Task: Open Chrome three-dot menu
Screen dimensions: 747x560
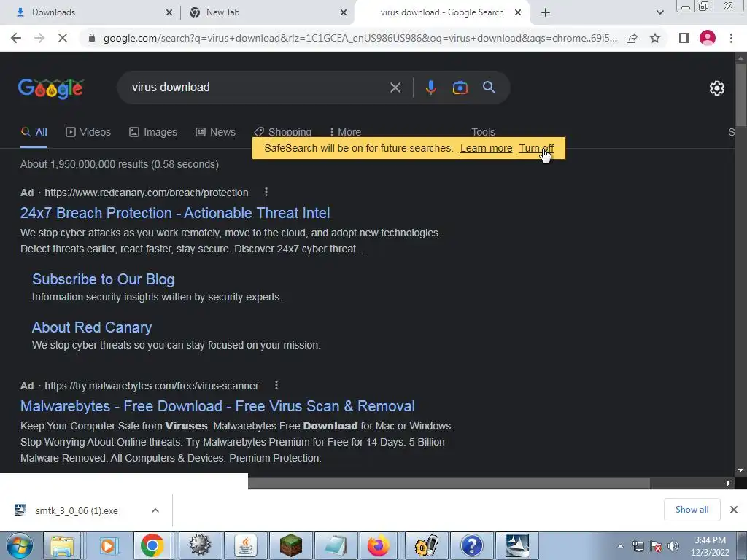Action: 731,38
